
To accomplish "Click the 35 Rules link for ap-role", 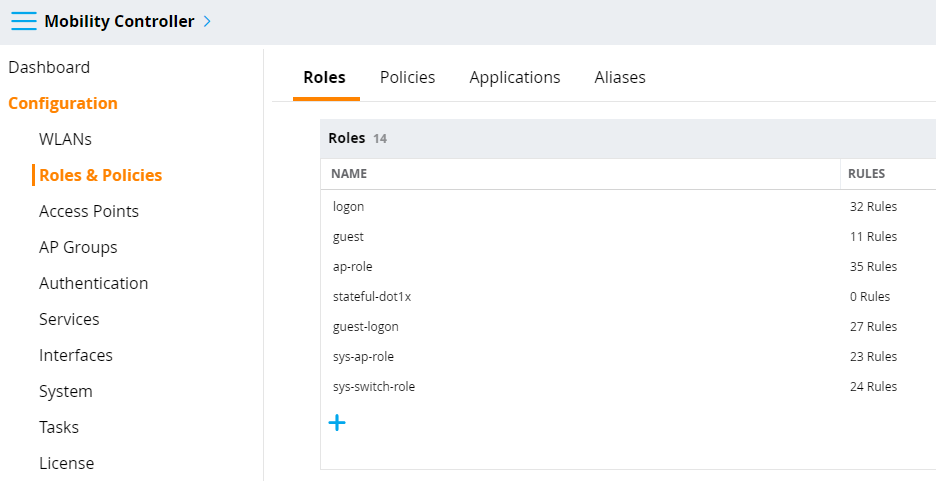I will point(873,267).
